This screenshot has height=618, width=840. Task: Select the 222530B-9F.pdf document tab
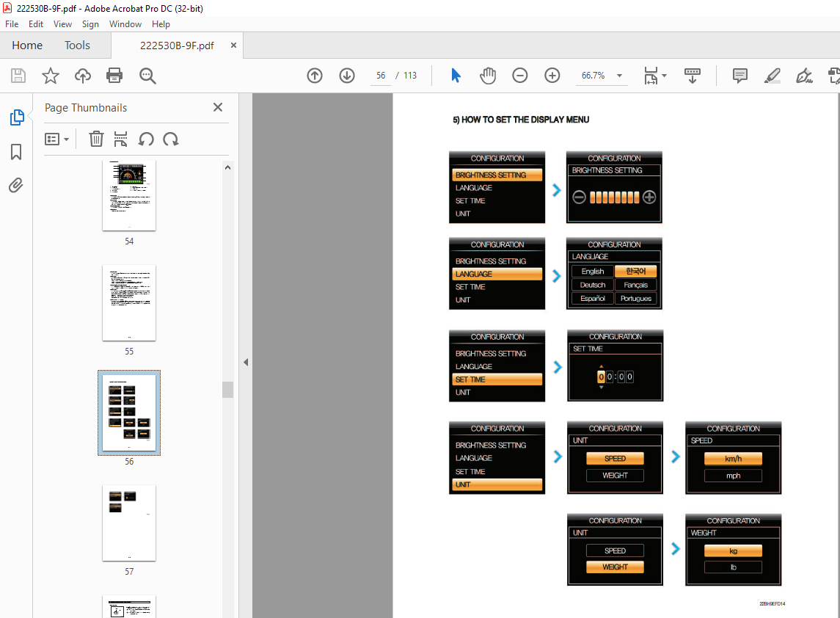pos(177,46)
